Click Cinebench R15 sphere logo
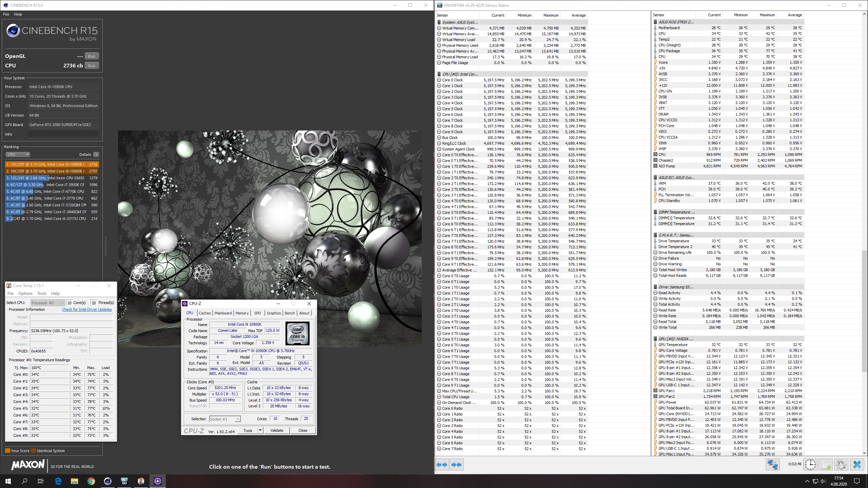Image resolution: width=868 pixels, height=488 pixels. click(x=13, y=31)
